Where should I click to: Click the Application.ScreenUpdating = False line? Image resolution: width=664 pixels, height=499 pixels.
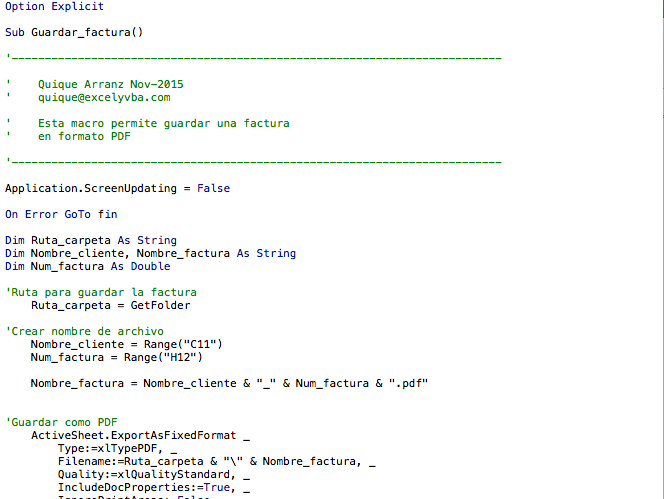coord(118,189)
